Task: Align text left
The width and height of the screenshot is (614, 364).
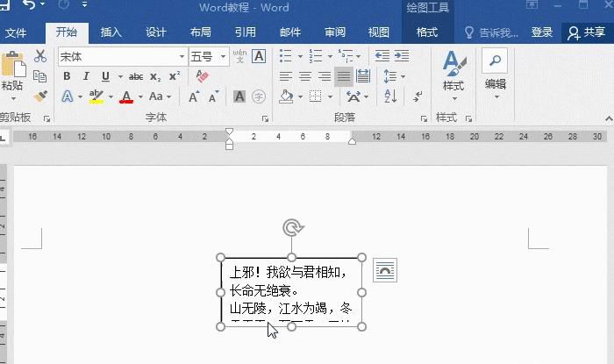Action: pyautogui.click(x=286, y=76)
